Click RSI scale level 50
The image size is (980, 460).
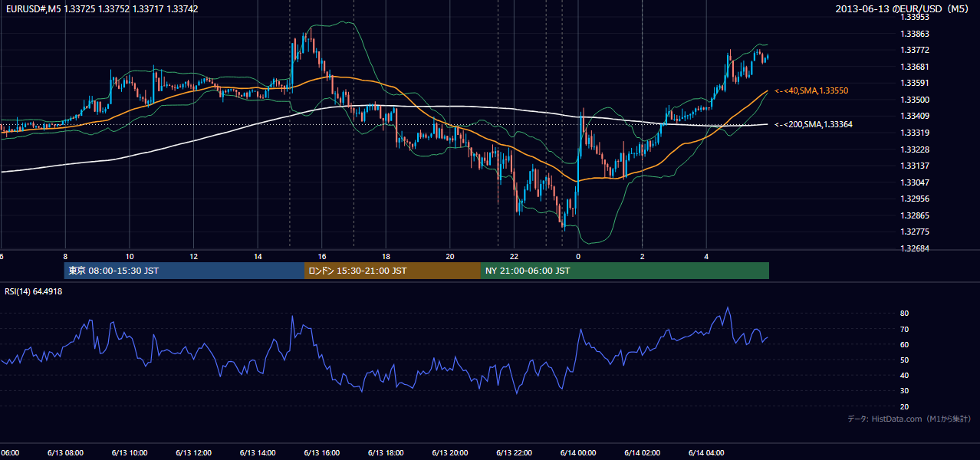(904, 360)
